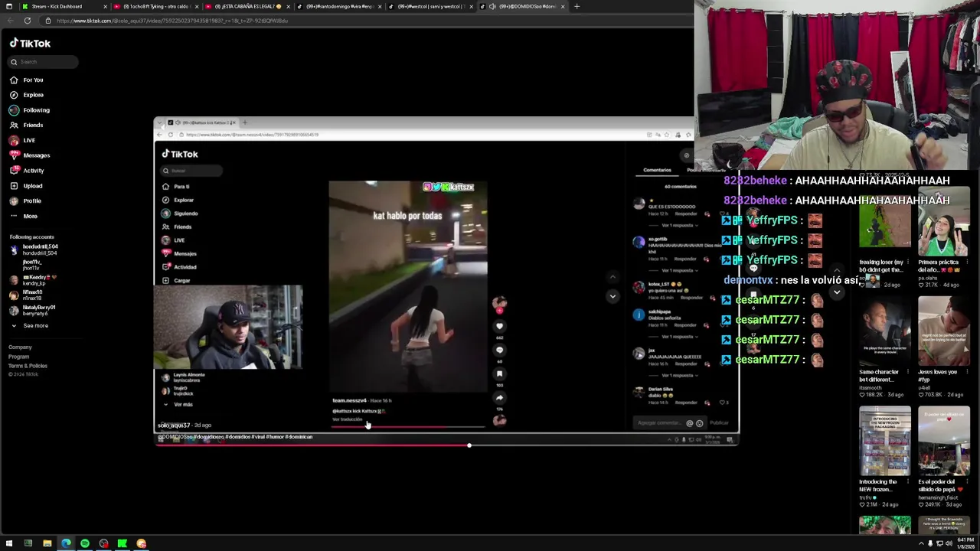
Task: Open Windows Start menu
Action: click(8, 543)
